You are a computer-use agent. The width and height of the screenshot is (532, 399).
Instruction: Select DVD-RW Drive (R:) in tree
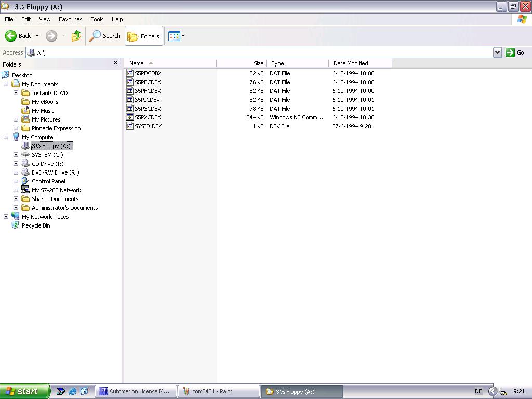pyautogui.click(x=55, y=172)
